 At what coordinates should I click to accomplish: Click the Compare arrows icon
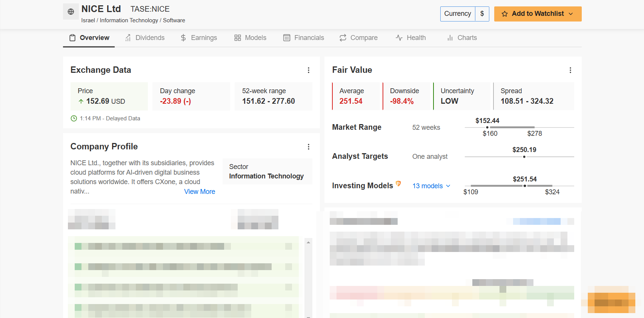coord(343,38)
